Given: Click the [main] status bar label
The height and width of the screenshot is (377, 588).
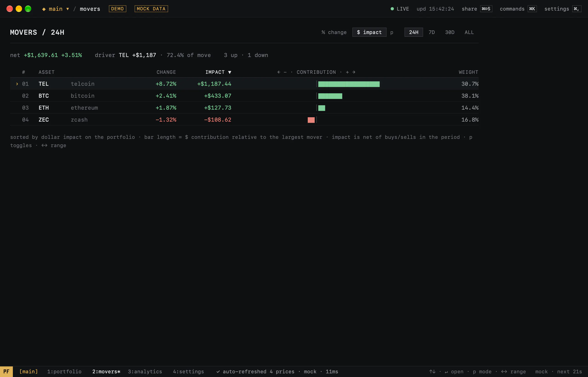Looking at the screenshot, I should (x=29, y=372).
